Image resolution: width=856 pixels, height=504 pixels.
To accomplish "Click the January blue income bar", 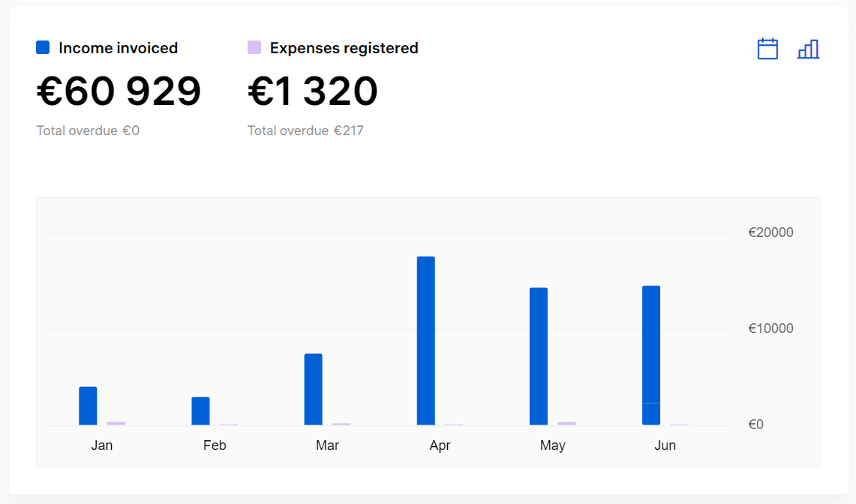I will 88,406.
